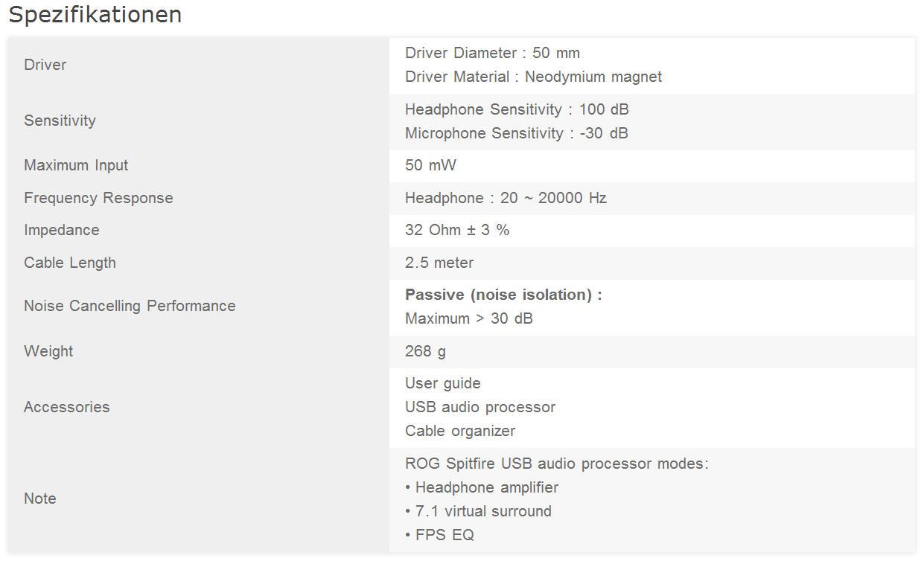Click the Frequency Response label
The height and width of the screenshot is (561, 924).
(x=98, y=198)
